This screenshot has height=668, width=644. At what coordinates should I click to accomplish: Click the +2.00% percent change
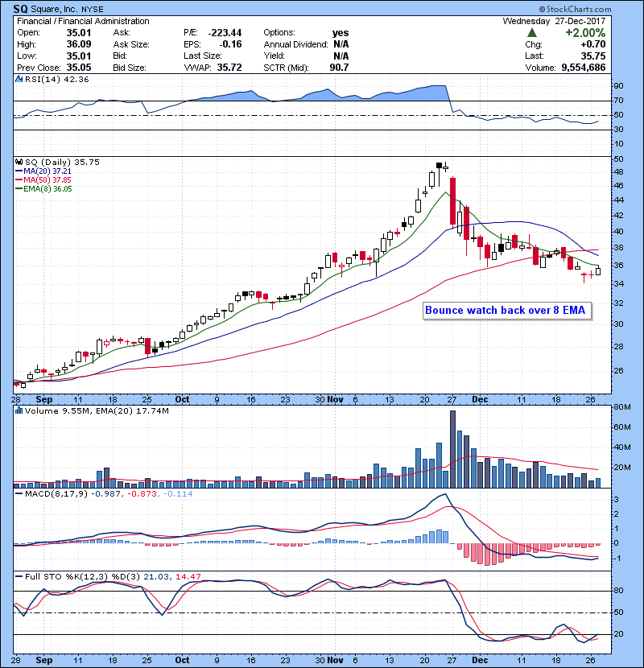coord(585,33)
